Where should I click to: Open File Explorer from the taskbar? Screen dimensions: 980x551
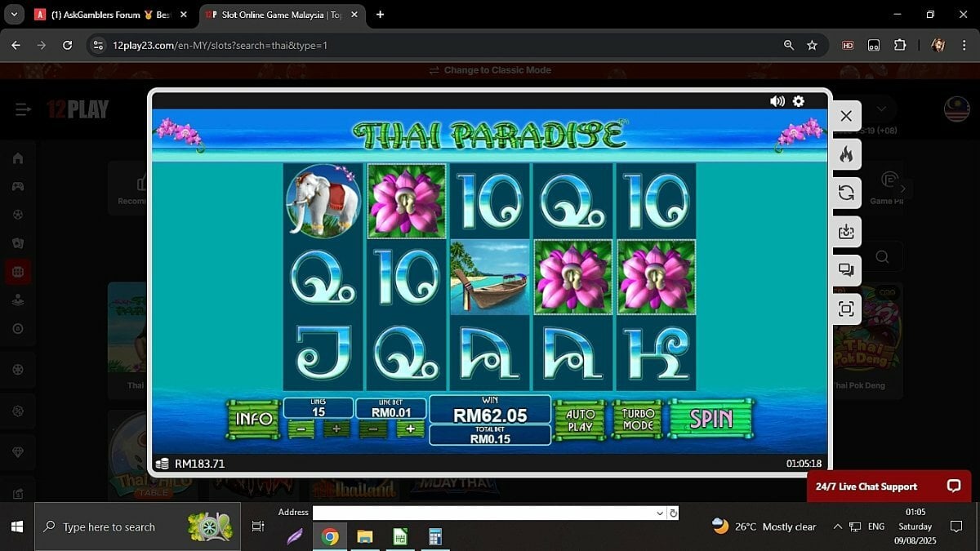coord(365,536)
